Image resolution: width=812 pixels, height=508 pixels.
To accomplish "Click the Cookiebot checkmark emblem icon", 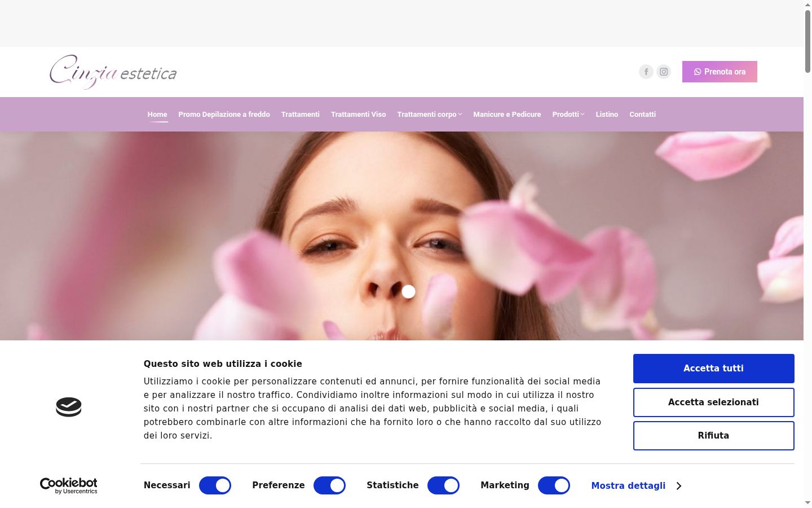I will click(69, 407).
